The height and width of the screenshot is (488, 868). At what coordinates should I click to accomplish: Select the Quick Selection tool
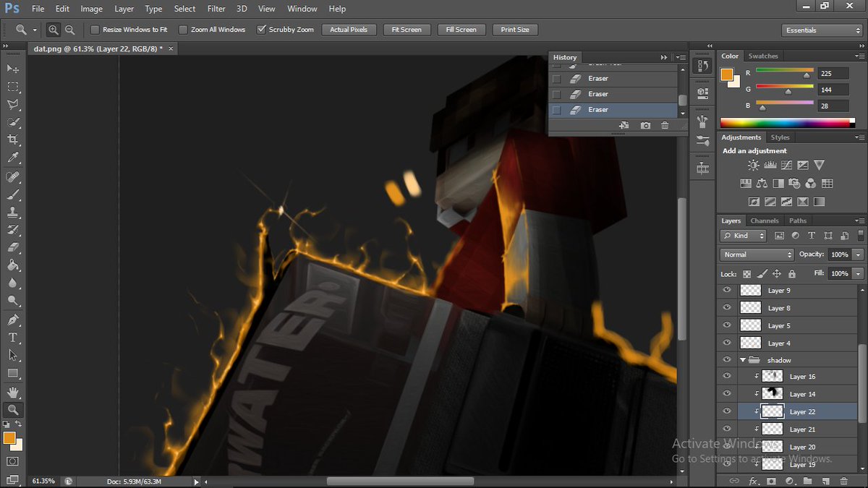click(13, 121)
